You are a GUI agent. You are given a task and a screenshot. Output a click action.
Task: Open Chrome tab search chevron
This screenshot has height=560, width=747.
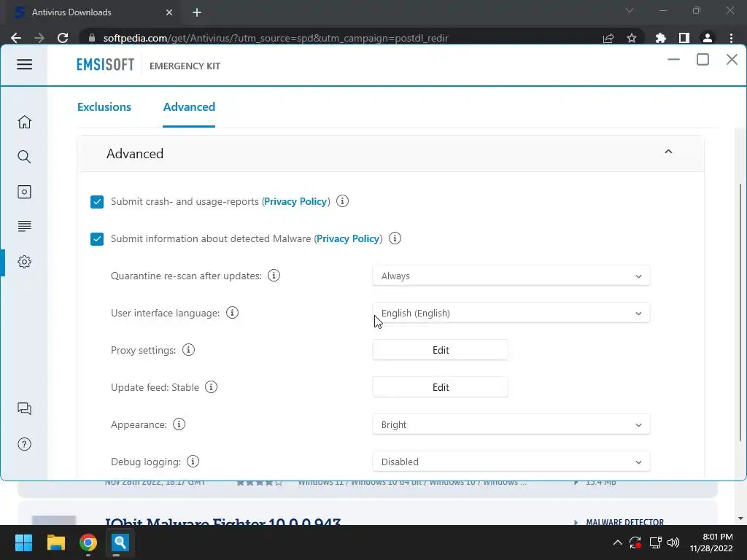click(630, 10)
